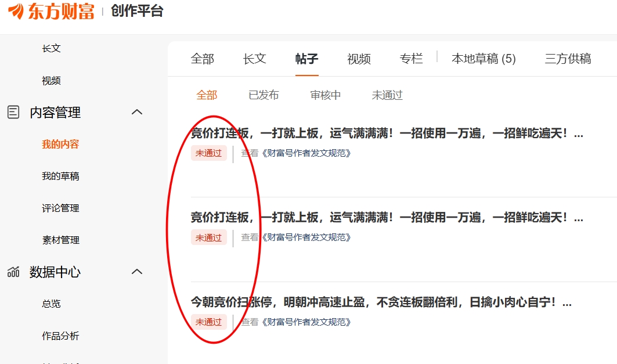The image size is (617, 364).
Task: Click the 内容管理 document icon
Action: [x=13, y=112]
